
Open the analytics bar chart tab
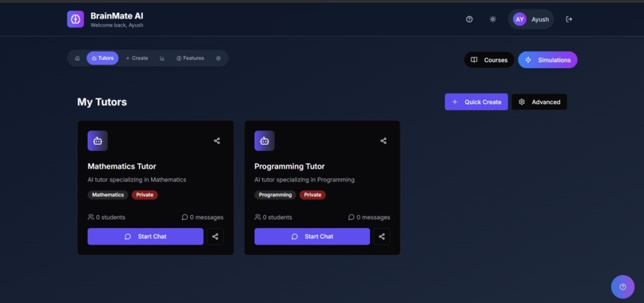[162, 58]
